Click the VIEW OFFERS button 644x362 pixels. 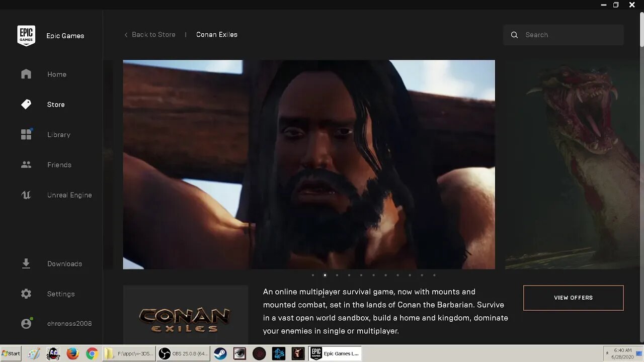pyautogui.click(x=573, y=298)
